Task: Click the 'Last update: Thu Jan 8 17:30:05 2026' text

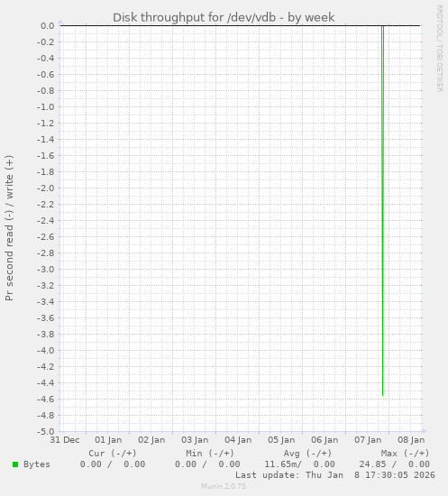Action: click(335, 475)
